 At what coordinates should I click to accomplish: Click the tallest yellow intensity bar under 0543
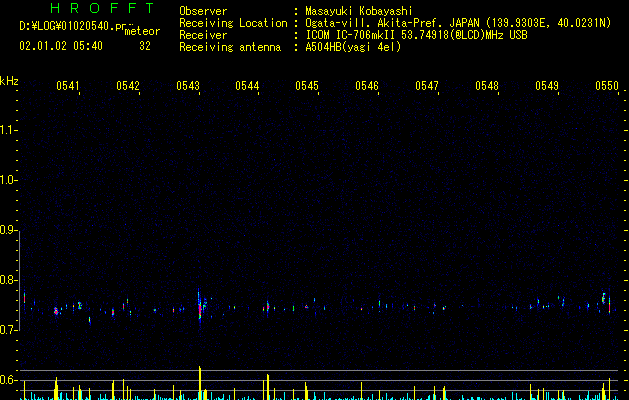click(x=200, y=383)
